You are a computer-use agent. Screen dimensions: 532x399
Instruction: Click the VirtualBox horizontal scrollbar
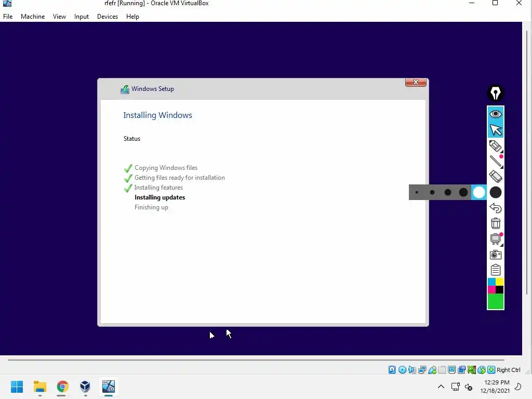click(256, 360)
